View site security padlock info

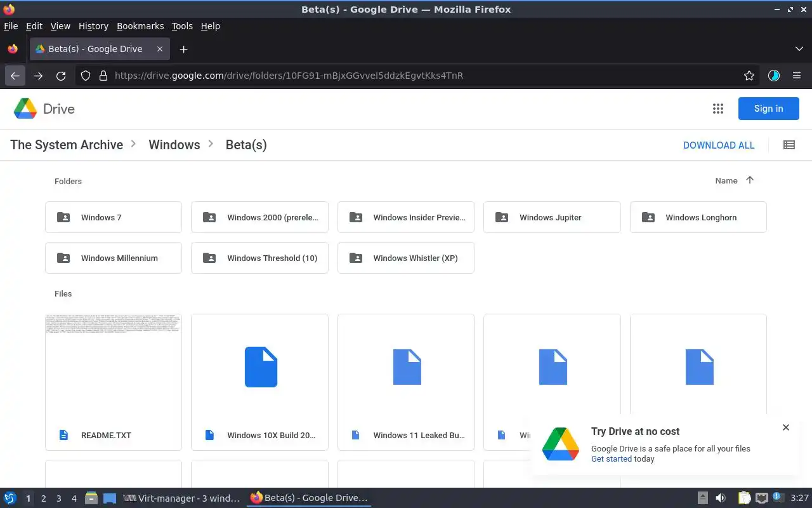103,76
